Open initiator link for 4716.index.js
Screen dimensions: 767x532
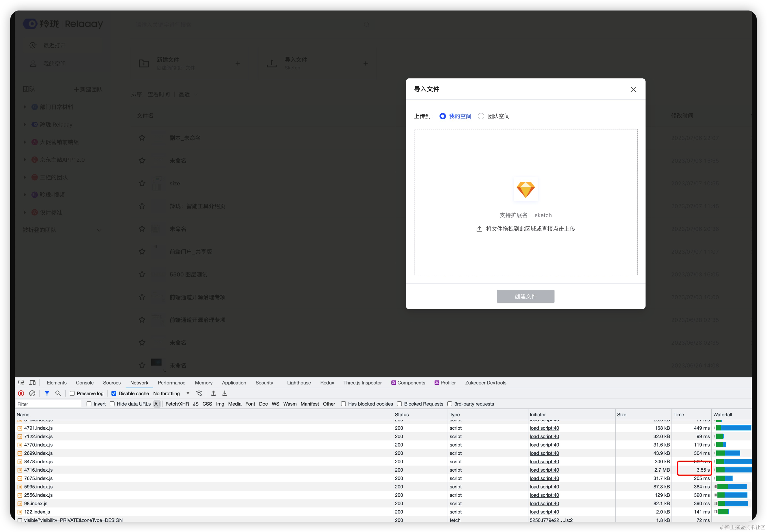coord(544,470)
